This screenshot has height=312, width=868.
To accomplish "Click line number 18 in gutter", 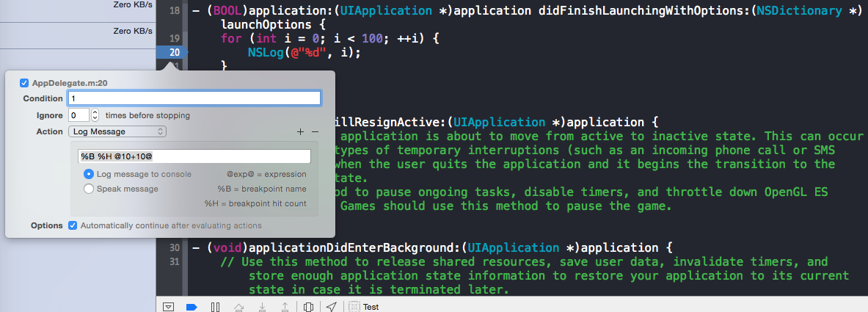I will (174, 11).
